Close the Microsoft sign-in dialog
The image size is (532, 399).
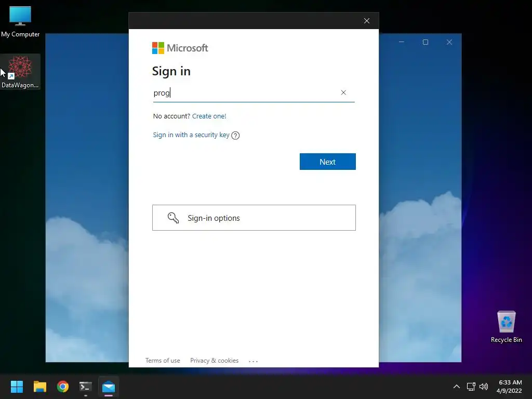(367, 21)
